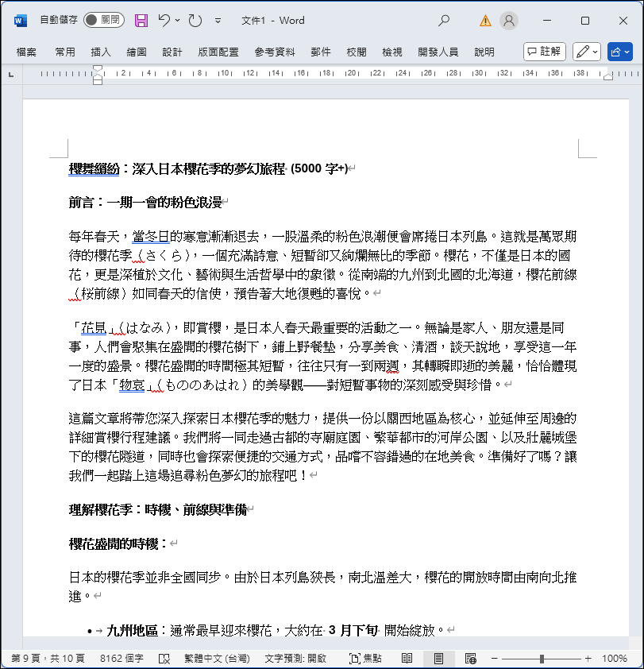Switch to the 常用 ribbon tab
Image resolution: width=644 pixels, height=669 pixels.
coord(65,52)
